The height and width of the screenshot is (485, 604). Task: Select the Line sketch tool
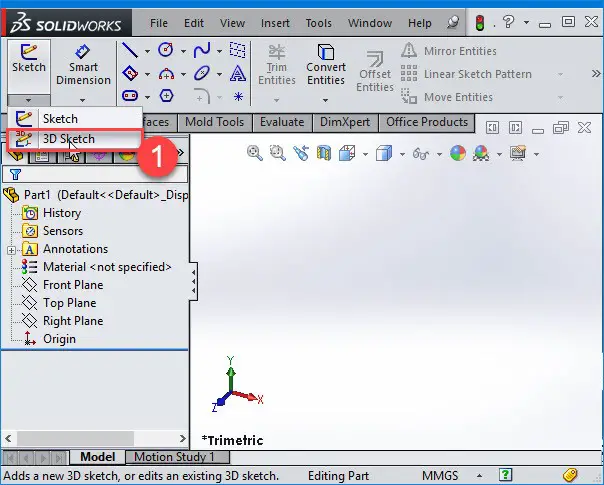[x=130, y=50]
